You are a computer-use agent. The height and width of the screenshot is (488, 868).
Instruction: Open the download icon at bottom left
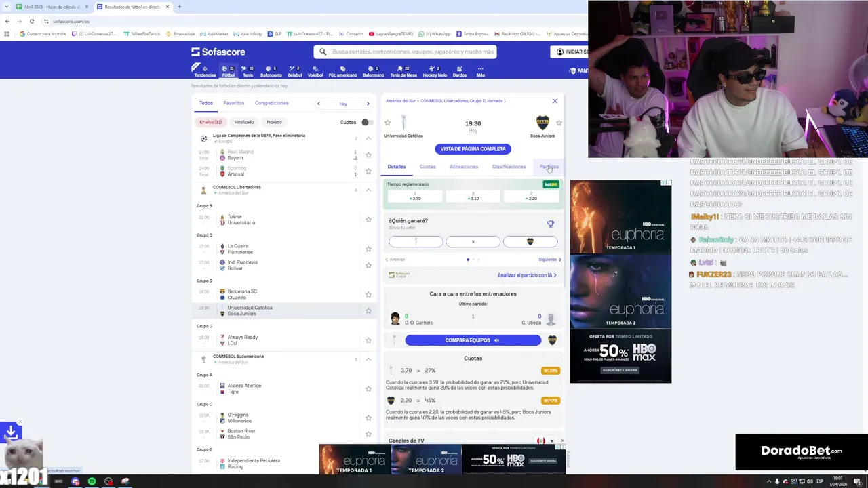click(11, 431)
